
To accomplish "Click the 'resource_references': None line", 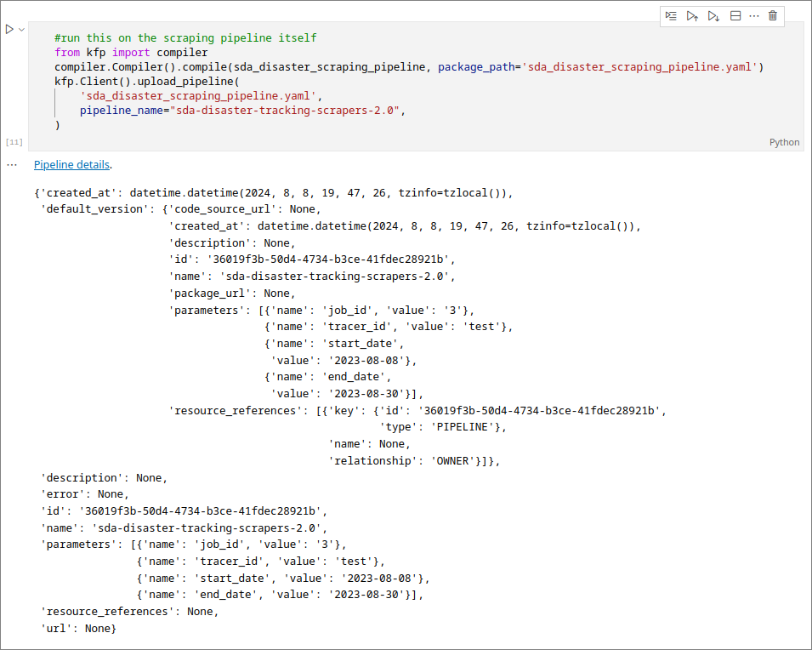I will pyautogui.click(x=129, y=612).
